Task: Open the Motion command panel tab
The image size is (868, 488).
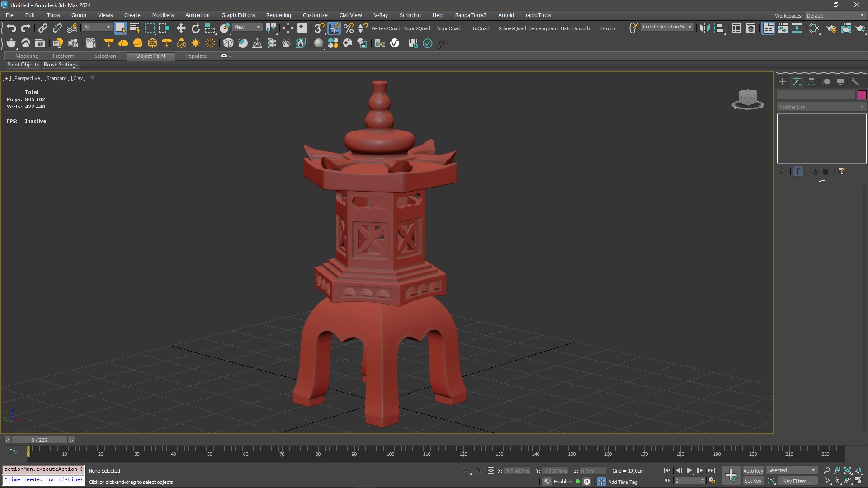Action: click(826, 82)
